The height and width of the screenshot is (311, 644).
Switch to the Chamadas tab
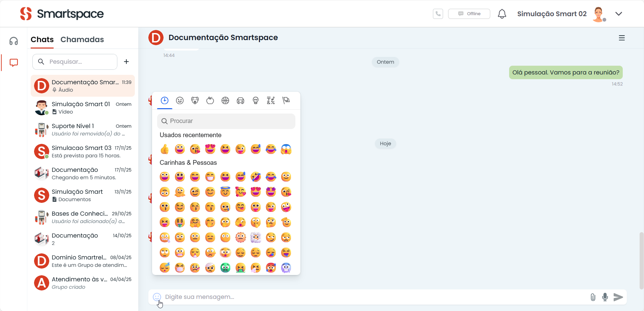point(82,39)
